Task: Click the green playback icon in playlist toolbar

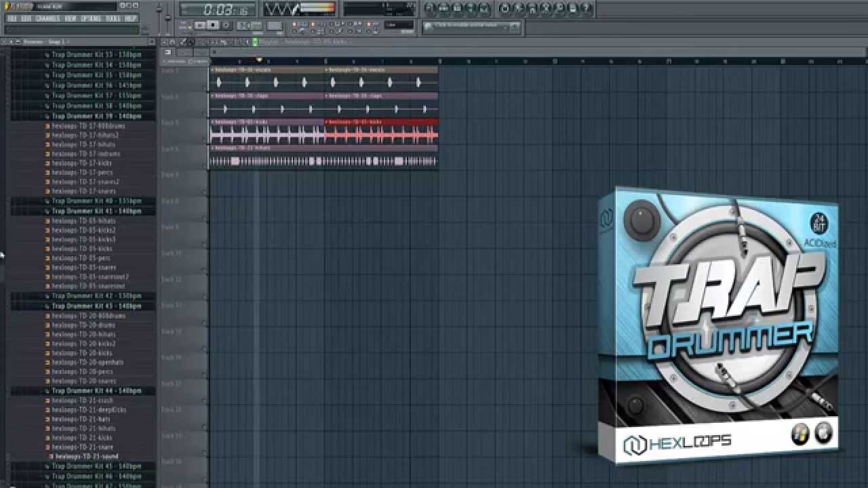Action: 255,42
